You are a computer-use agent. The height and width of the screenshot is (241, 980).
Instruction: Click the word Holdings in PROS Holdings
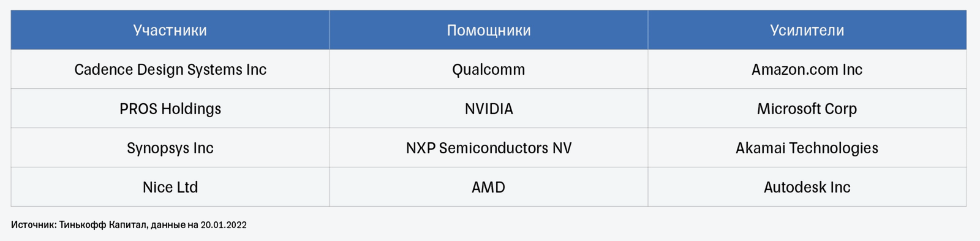pyautogui.click(x=189, y=109)
